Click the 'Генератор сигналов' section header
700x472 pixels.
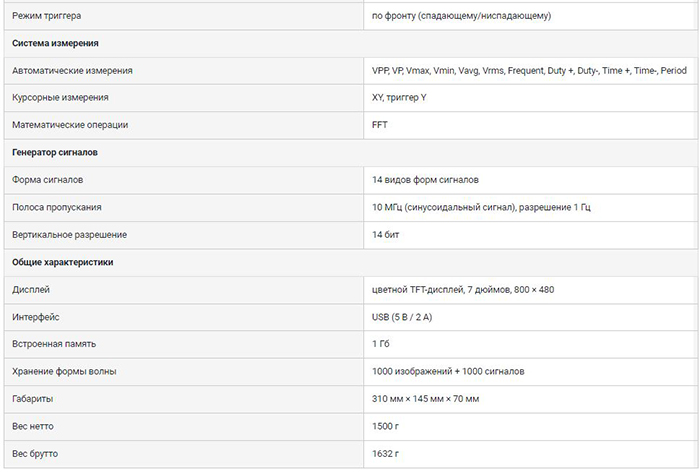coord(54,152)
